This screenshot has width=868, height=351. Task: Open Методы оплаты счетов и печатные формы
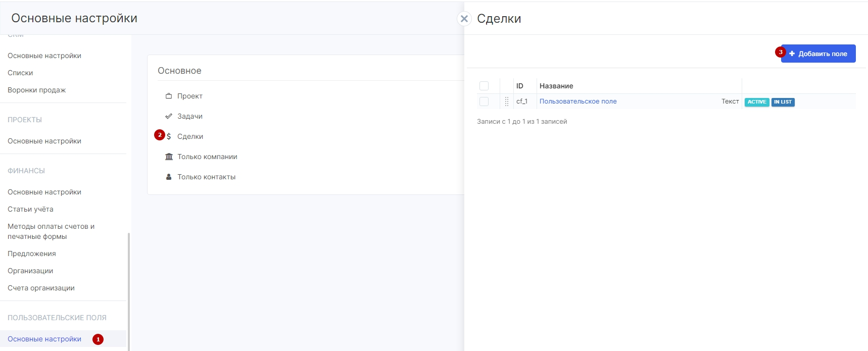[51, 231]
